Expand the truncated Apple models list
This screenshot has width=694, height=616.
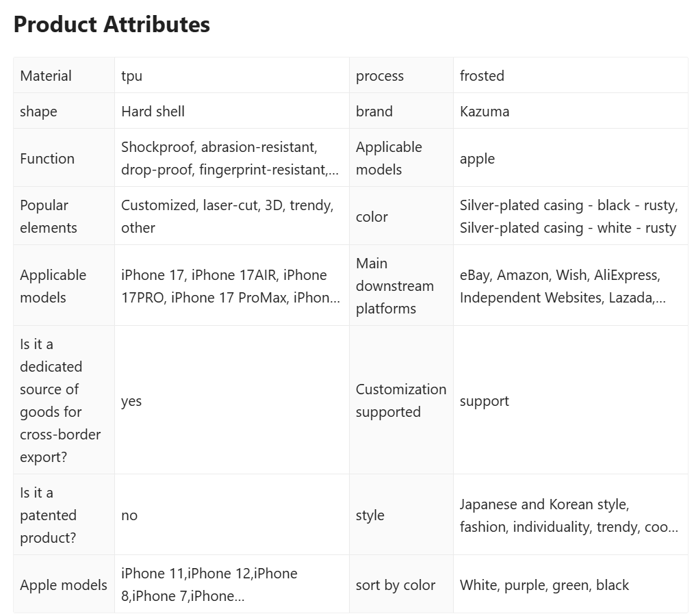point(209,585)
